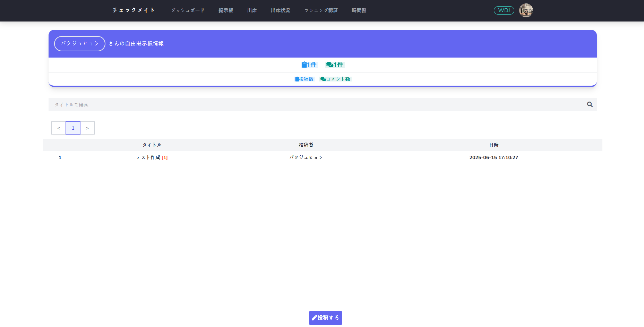Click the 日時 column header

pyautogui.click(x=494, y=145)
